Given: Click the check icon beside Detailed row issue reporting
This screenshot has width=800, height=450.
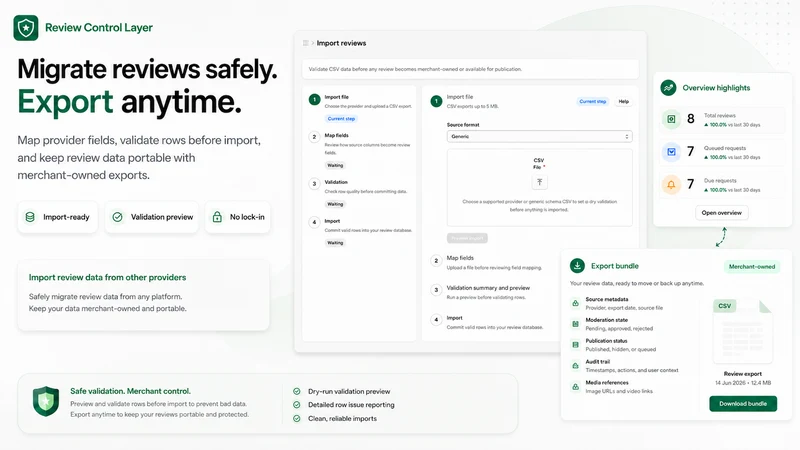Looking at the screenshot, I should pyautogui.click(x=296, y=405).
